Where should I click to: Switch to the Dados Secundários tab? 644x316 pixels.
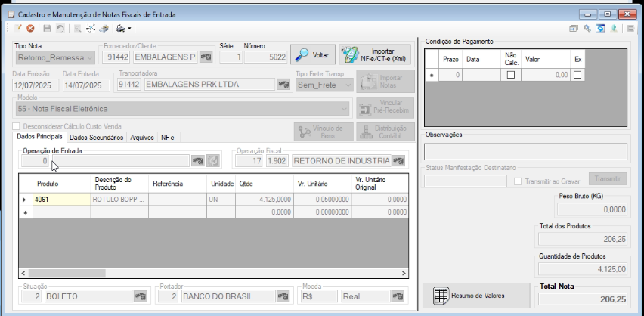click(x=97, y=138)
